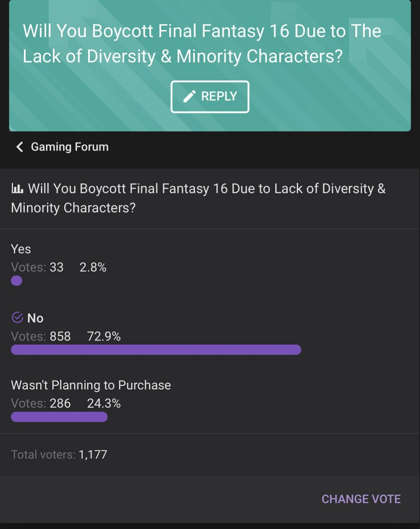Go back using the left chevron arrow
Viewport: 420px width, 529px height.
19,147
